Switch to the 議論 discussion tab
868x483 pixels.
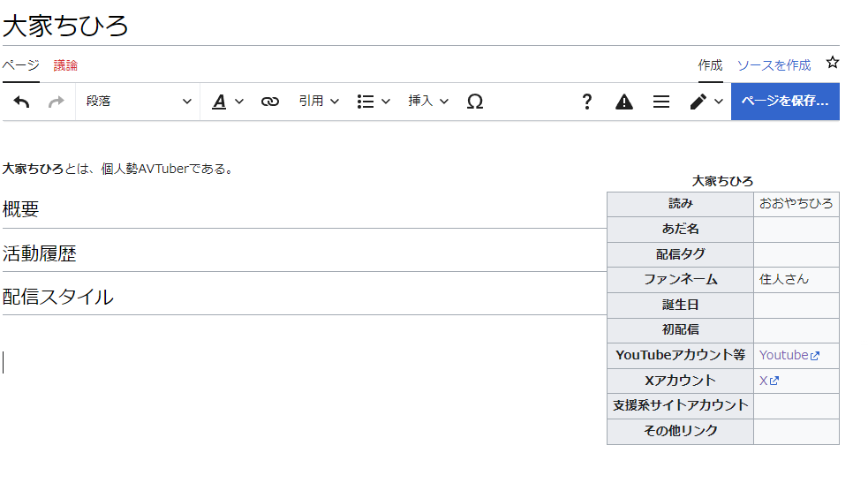coord(65,65)
